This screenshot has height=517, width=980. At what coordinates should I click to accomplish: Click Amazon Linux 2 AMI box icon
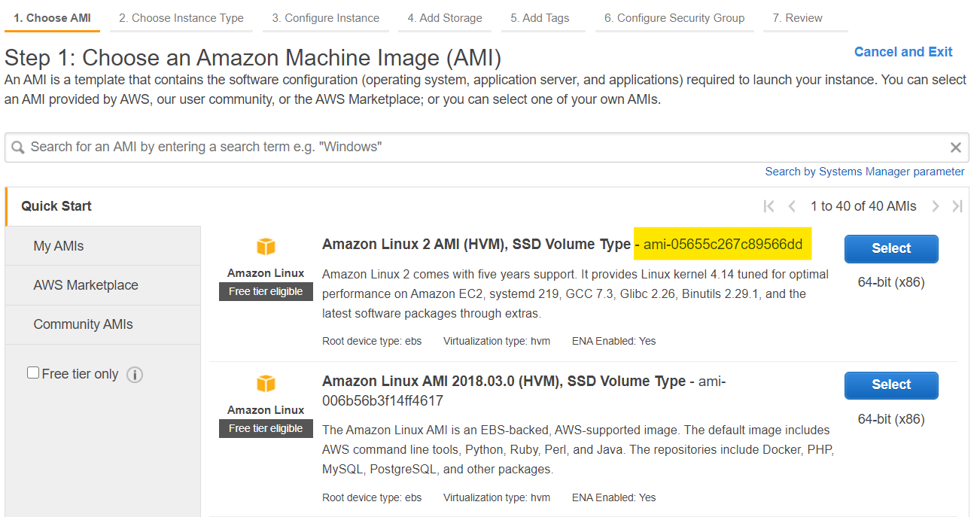pyautogui.click(x=266, y=247)
